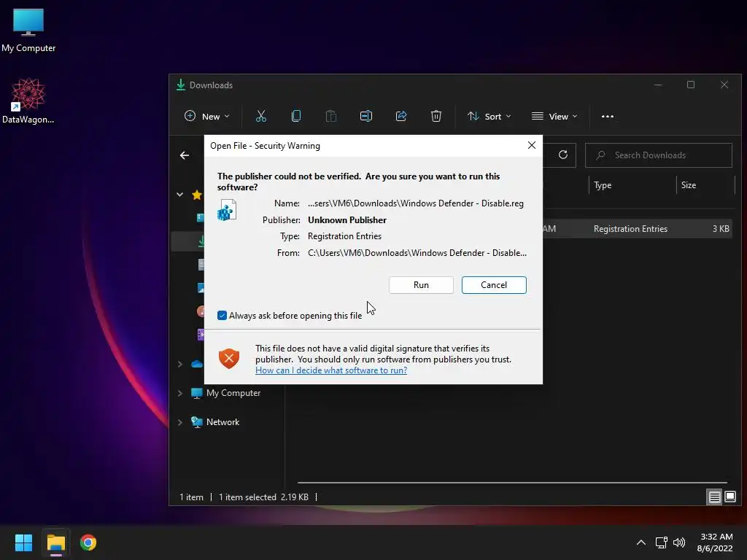The height and width of the screenshot is (560, 747).
Task: Switch to Large icons view in status bar
Action: pyautogui.click(x=729, y=497)
